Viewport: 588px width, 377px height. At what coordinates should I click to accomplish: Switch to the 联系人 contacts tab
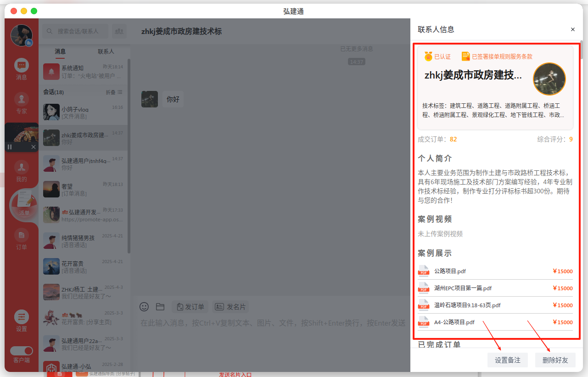click(106, 51)
